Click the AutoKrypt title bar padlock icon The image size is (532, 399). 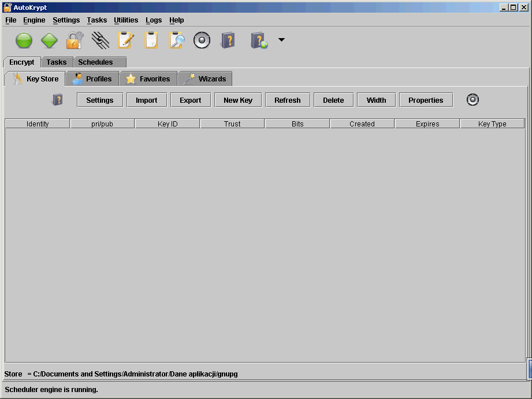click(x=7, y=7)
